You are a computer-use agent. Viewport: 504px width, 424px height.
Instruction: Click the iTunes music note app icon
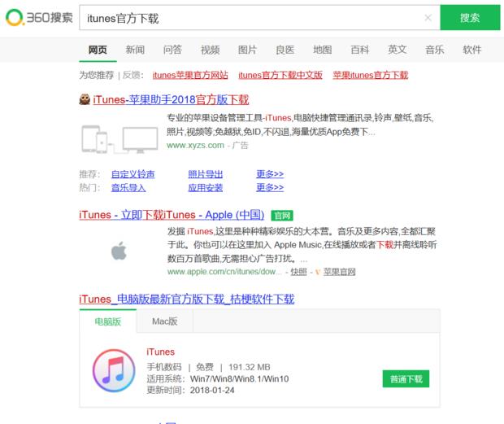(x=114, y=370)
